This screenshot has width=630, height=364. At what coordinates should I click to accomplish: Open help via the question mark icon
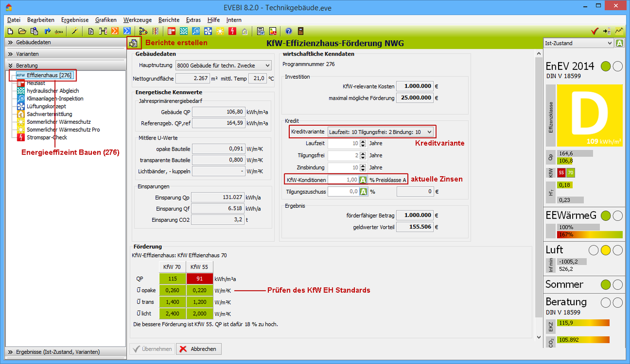point(288,31)
